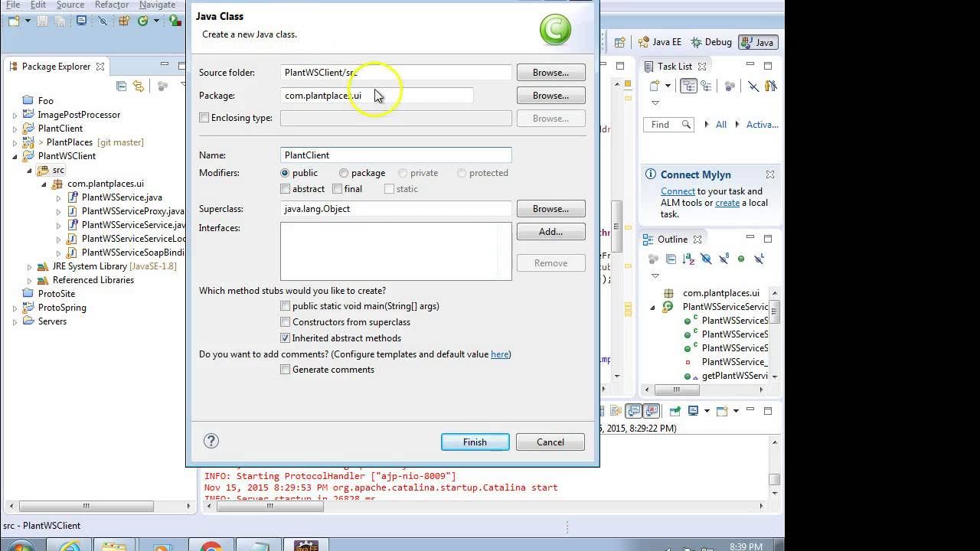Image resolution: width=980 pixels, height=551 pixels.
Task: Expand the Servers project node
Action: (x=15, y=321)
